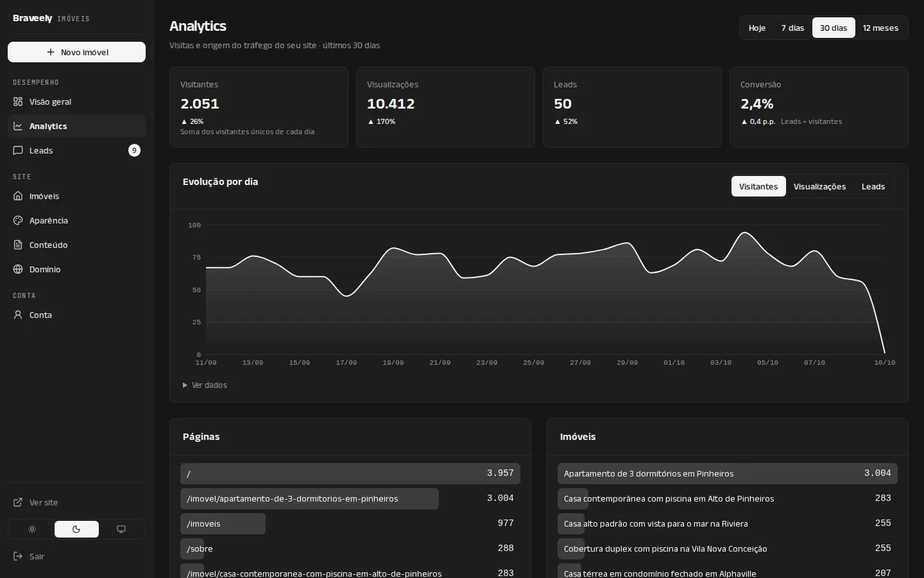The width and height of the screenshot is (924, 578).
Task: Go to Visão geral in sidebar
Action: point(76,101)
